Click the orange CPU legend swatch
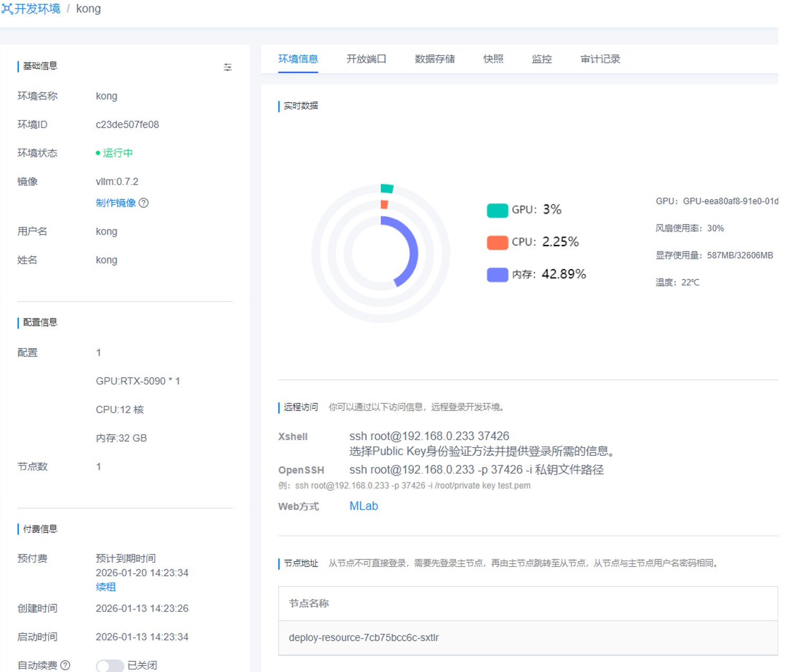802x672 pixels. (x=497, y=242)
